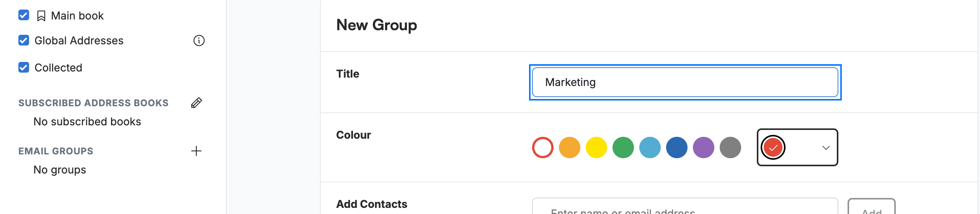
Task: Pick the green colour swatch
Action: click(623, 148)
